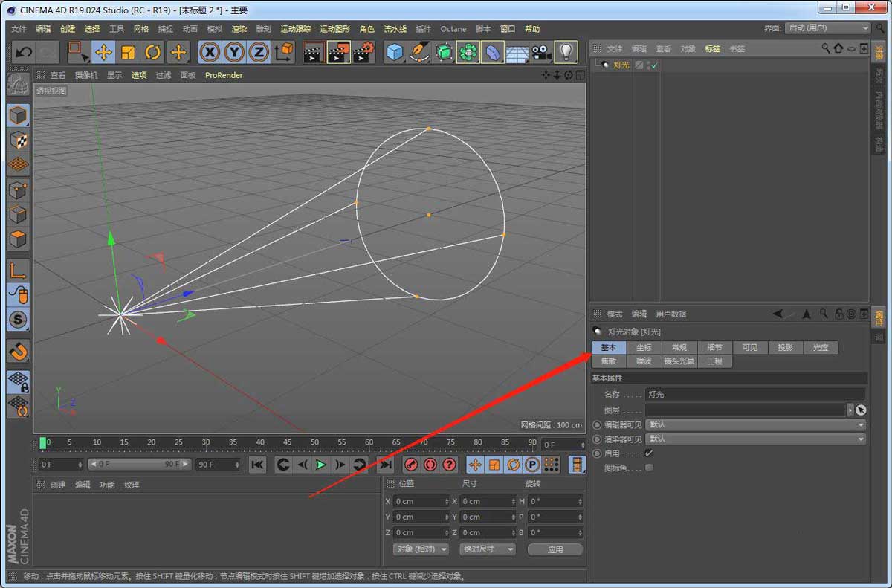This screenshot has height=588, width=892.
Task: Render the active view with clapperboard icon
Action: click(314, 52)
